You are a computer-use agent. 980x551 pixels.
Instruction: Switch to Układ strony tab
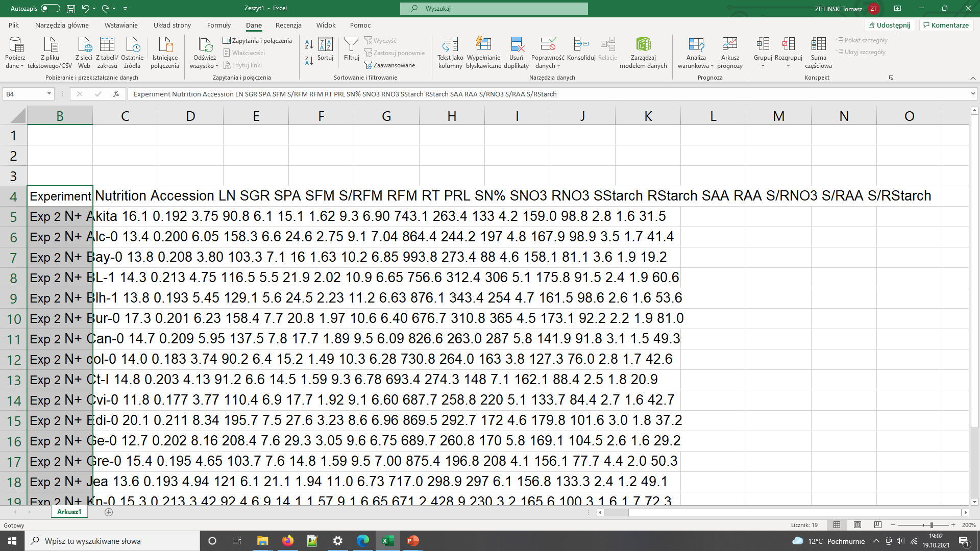pyautogui.click(x=172, y=25)
